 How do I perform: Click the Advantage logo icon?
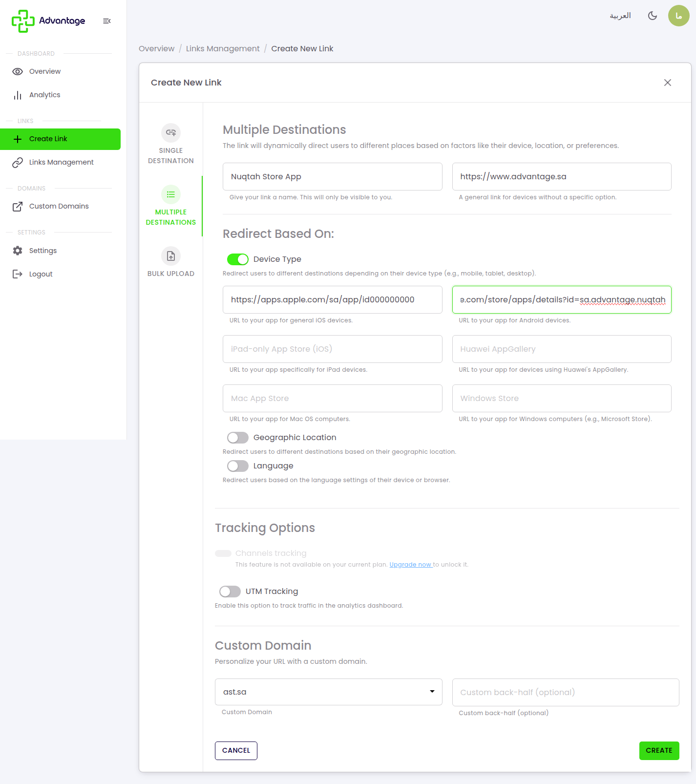(x=23, y=21)
